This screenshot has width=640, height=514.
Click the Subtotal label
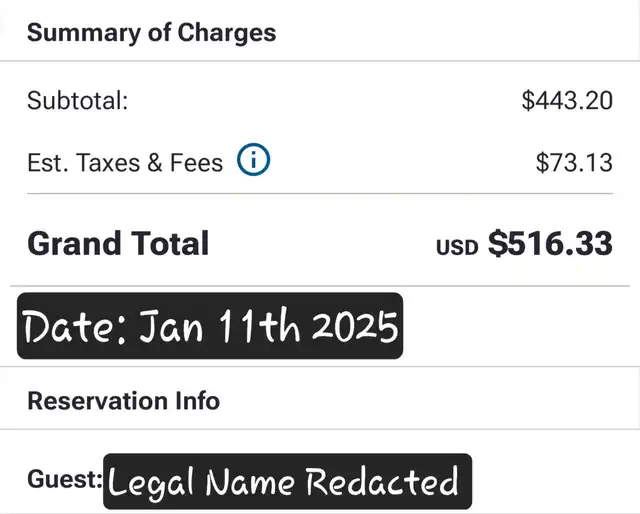(x=77, y=101)
